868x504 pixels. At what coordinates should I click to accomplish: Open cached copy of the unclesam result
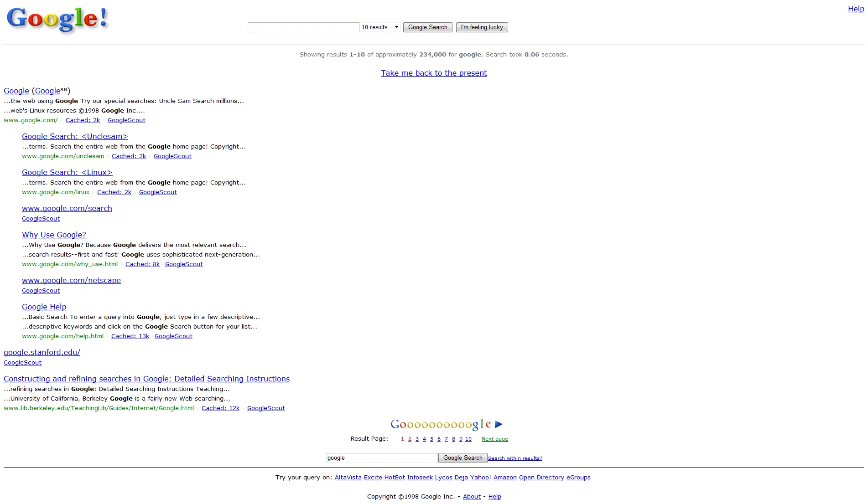[129, 156]
